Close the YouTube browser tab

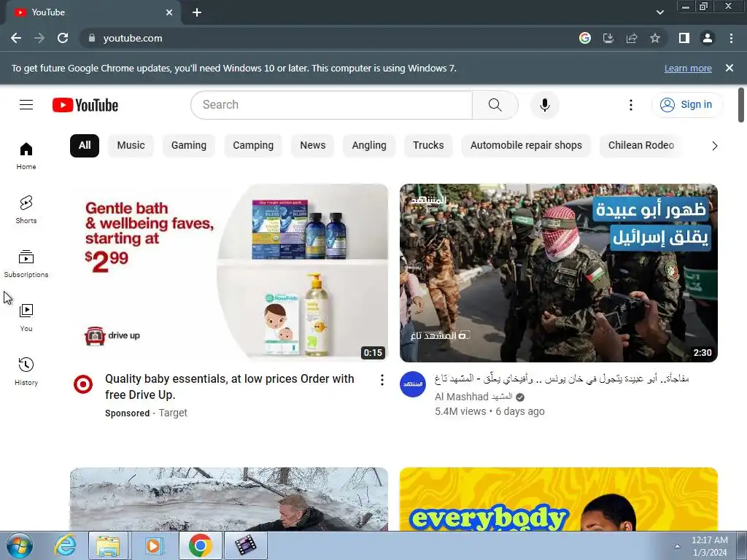(x=169, y=12)
